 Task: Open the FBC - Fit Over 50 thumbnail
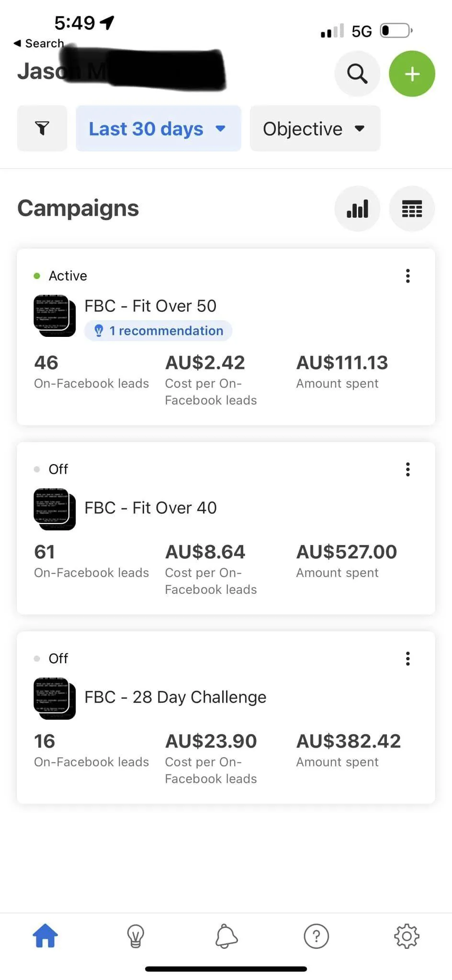pos(55,315)
